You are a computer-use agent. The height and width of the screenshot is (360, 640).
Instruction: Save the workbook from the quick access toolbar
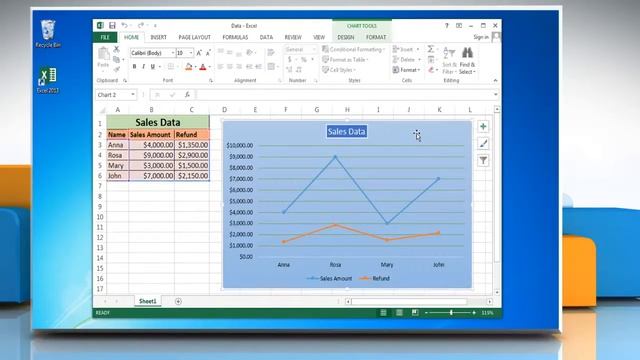(112, 25)
